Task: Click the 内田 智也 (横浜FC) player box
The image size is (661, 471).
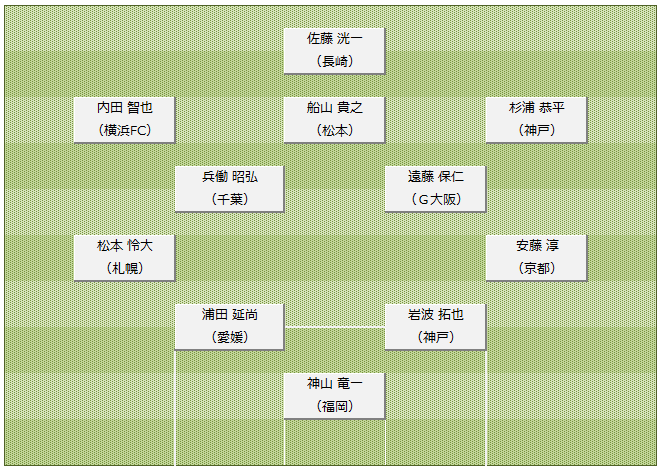Action: coord(124,120)
